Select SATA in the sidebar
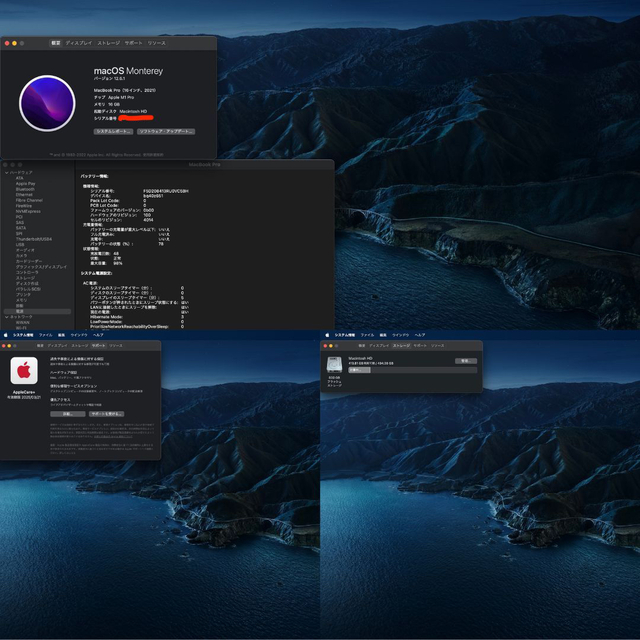 click(x=21, y=228)
